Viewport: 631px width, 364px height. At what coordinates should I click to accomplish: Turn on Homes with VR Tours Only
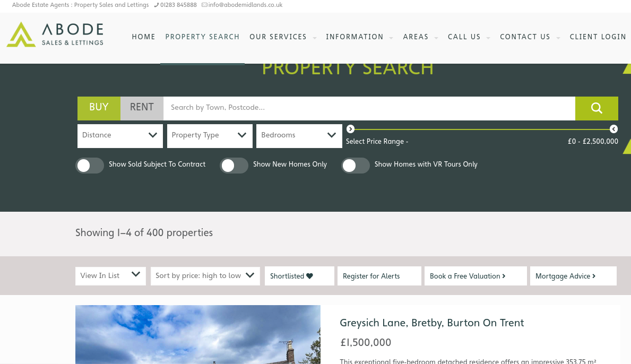click(356, 166)
